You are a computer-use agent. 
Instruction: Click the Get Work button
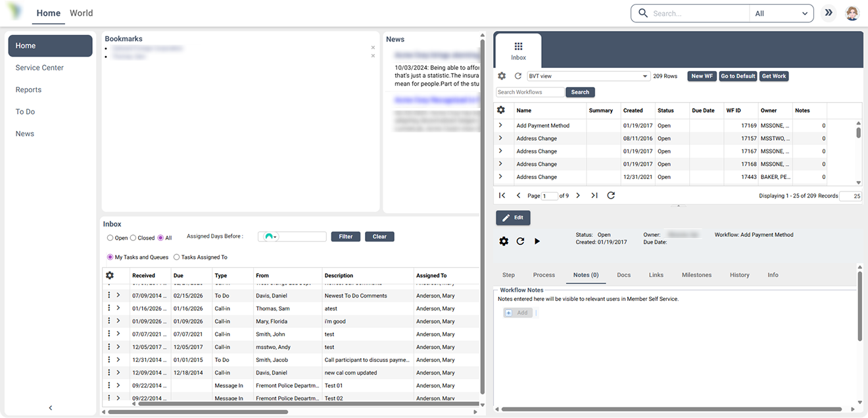tap(774, 76)
